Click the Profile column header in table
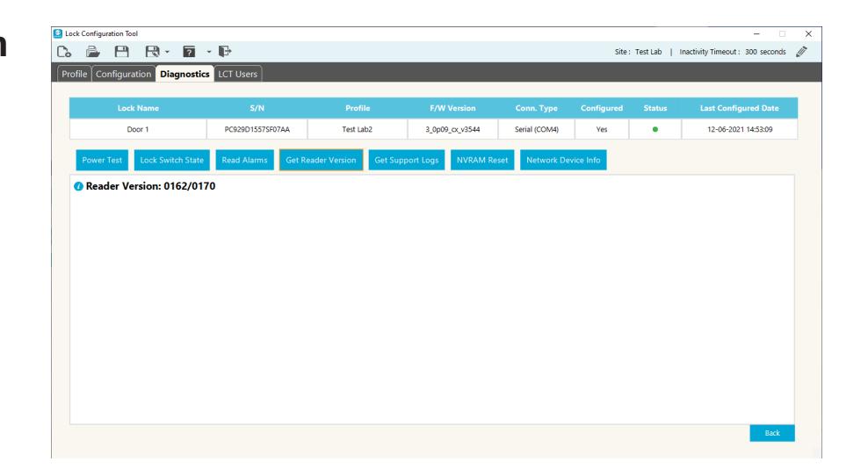Screen dimensions: 868x469 pyautogui.click(x=358, y=108)
